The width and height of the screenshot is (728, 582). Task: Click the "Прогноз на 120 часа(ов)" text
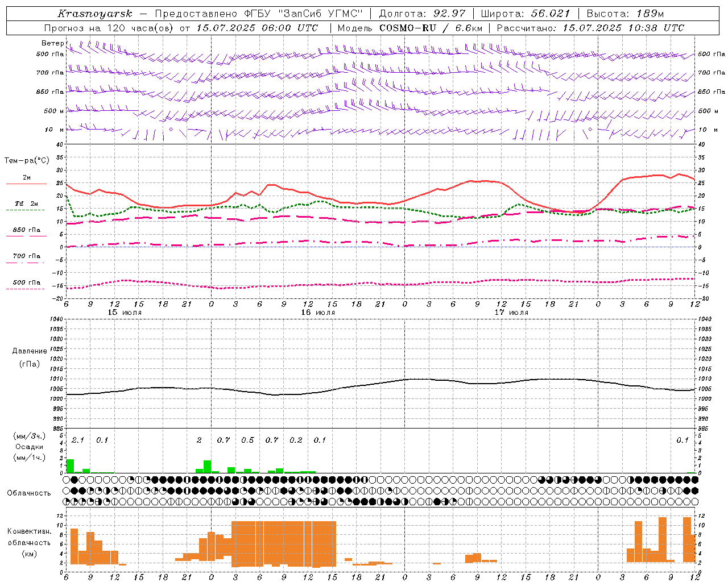tap(109, 28)
